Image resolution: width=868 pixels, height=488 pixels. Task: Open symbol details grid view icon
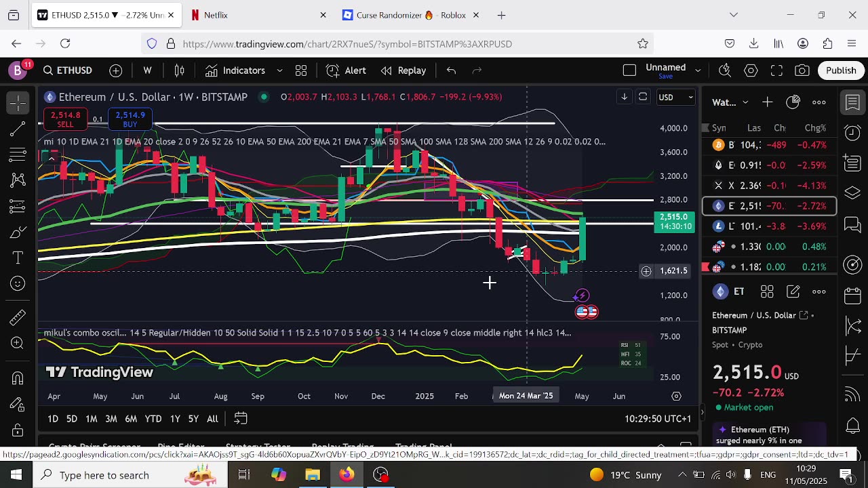[767, 291]
